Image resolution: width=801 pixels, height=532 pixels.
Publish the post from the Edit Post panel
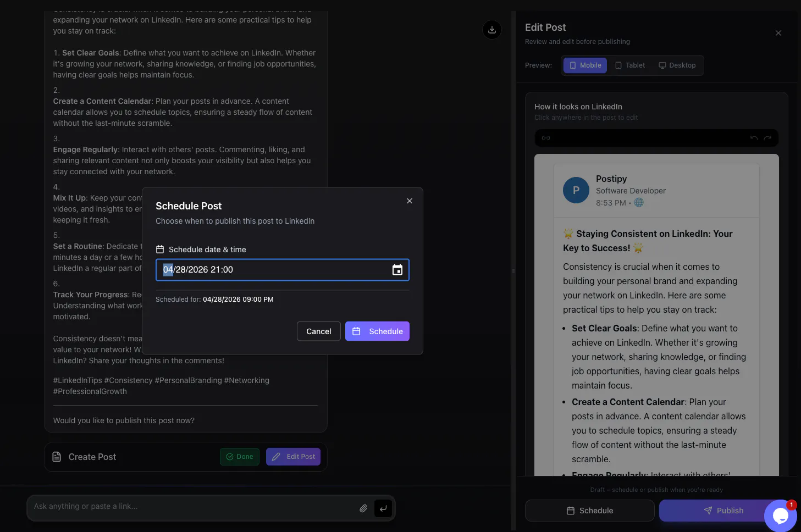pos(723,511)
